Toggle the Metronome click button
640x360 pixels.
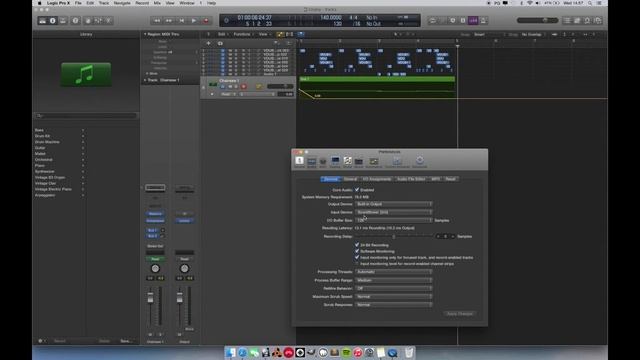pyautogui.click(x=483, y=20)
